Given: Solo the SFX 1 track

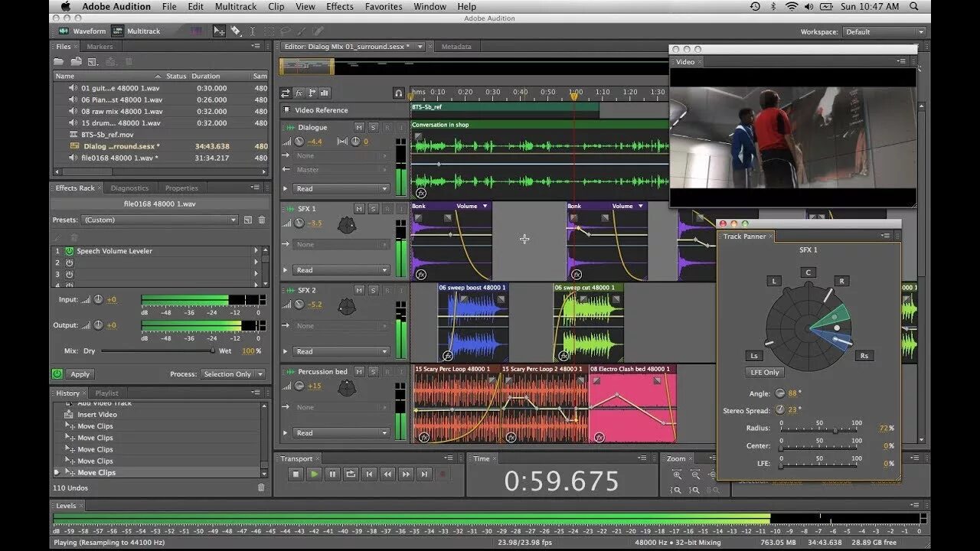Looking at the screenshot, I should [x=373, y=208].
